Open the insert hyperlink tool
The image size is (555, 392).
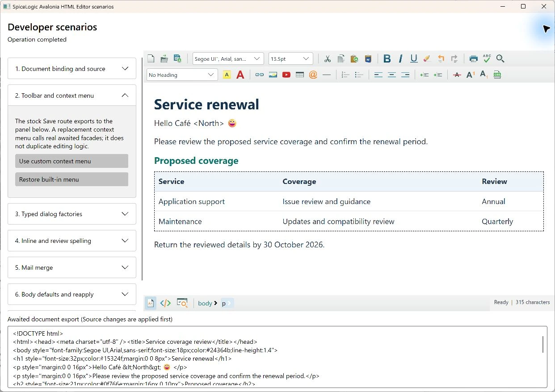260,75
